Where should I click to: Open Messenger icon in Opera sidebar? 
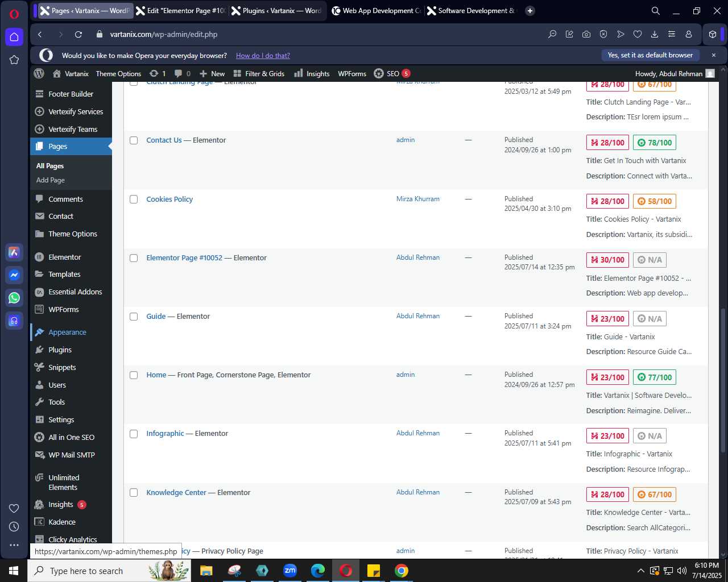coord(14,275)
